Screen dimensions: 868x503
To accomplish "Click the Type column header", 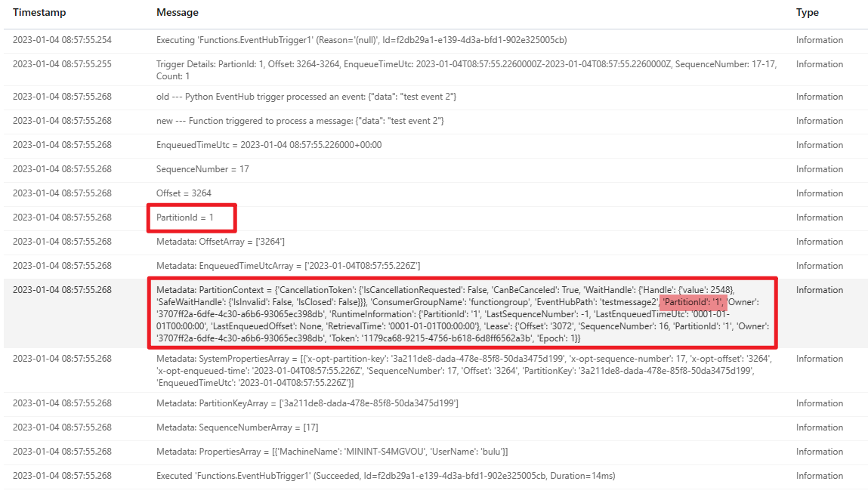I will [x=808, y=13].
